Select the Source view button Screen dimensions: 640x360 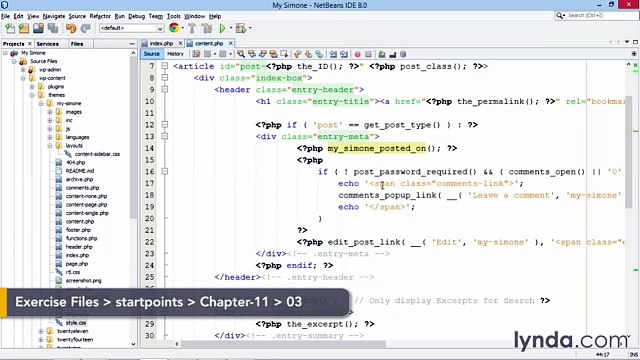151,54
